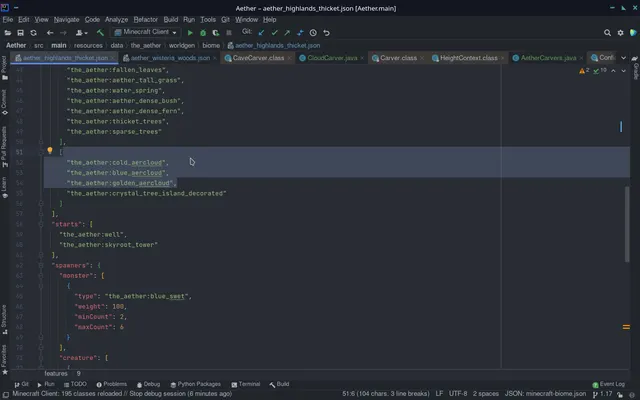This screenshot has width=640, height=400.
Task: Click the Stop square icon
Action: click(229, 33)
